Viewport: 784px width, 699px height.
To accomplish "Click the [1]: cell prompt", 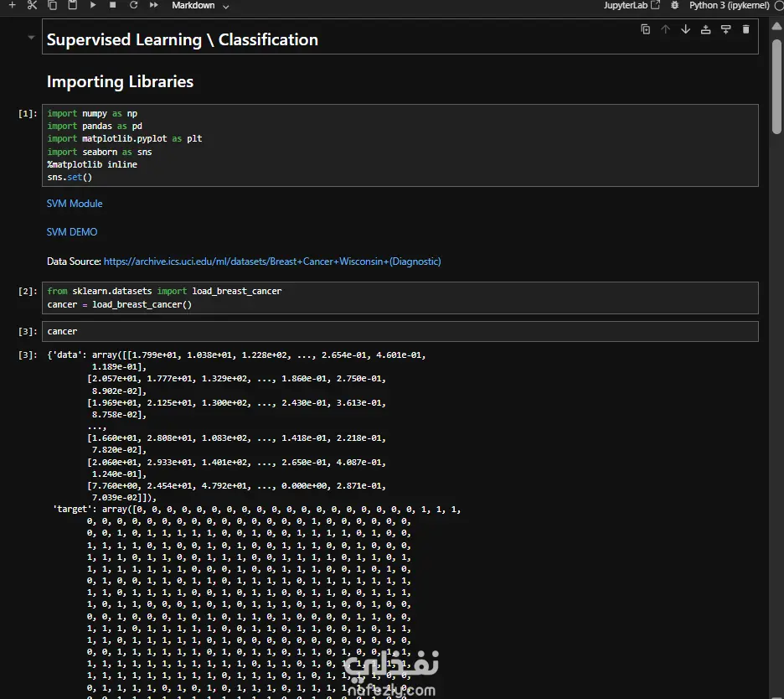I will (28, 114).
